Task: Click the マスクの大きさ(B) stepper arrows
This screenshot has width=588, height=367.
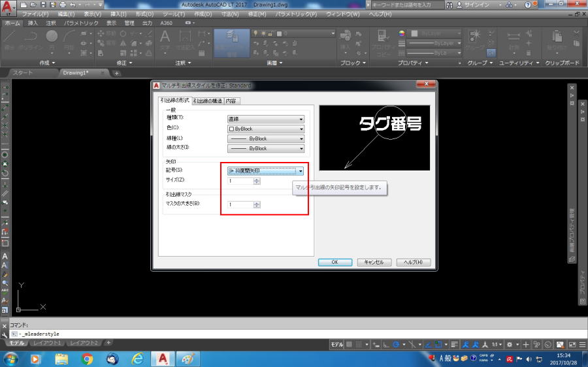Action: (x=257, y=204)
